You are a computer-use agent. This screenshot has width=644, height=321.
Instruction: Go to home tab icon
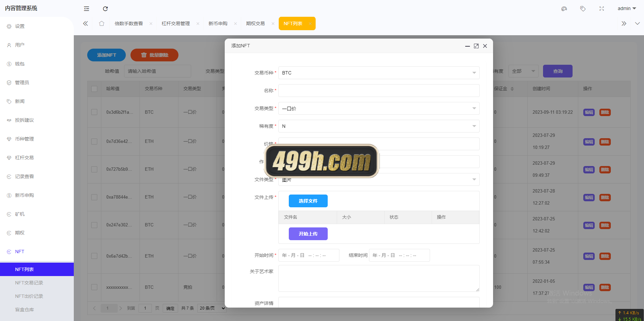[102, 23]
